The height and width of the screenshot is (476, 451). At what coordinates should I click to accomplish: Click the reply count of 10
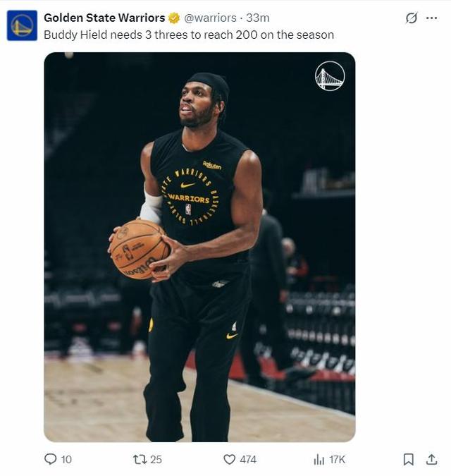[x=66, y=459]
